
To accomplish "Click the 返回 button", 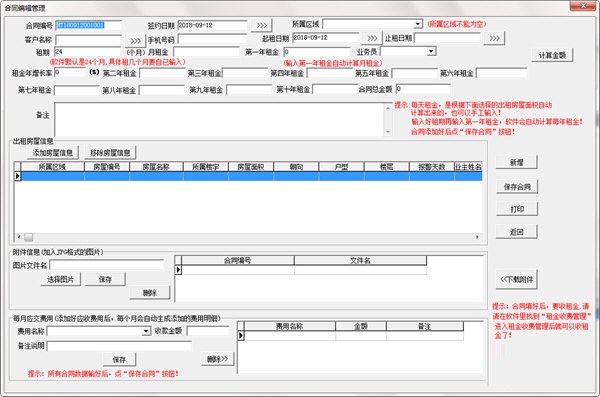I will click(517, 232).
